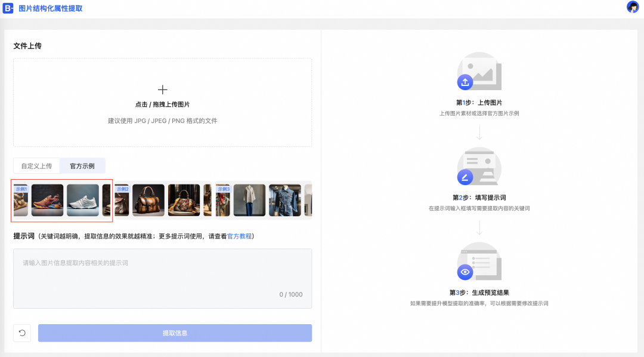Viewport: 644px width, 357px height.
Task: Click the 0 / 1000 character counter
Action: pyautogui.click(x=291, y=294)
